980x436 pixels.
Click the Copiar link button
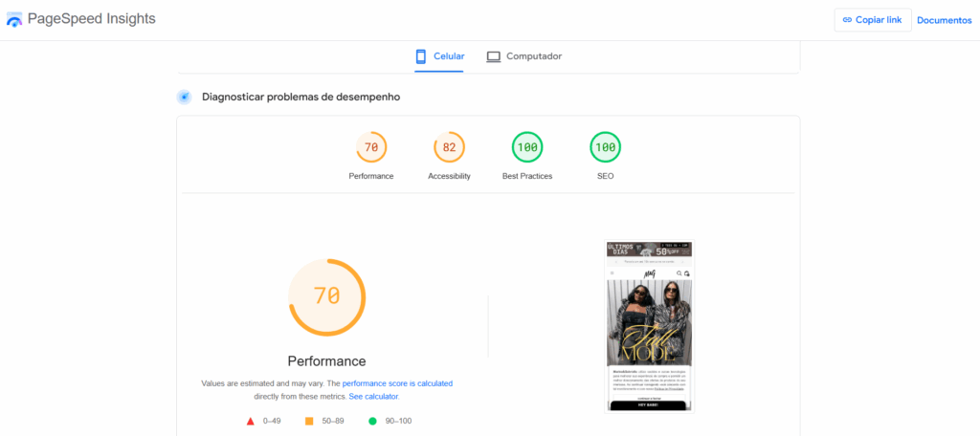coord(873,20)
